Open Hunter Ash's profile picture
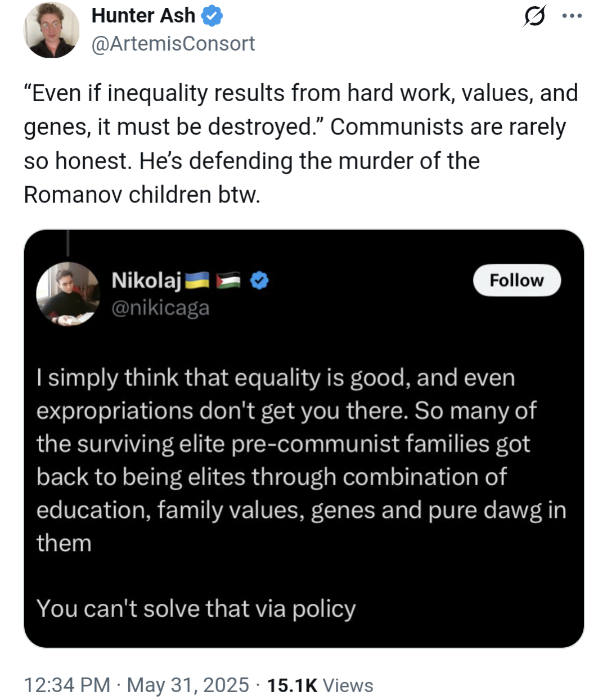This screenshot has width=607, height=700. click(x=51, y=30)
